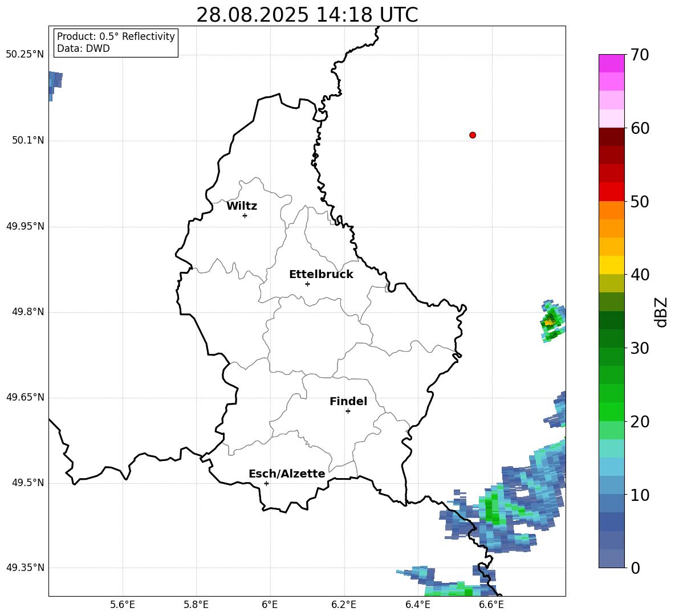The height and width of the screenshot is (616, 675).
Task: Click the bright red 50 dBZ colorbar segment
Action: point(611,192)
